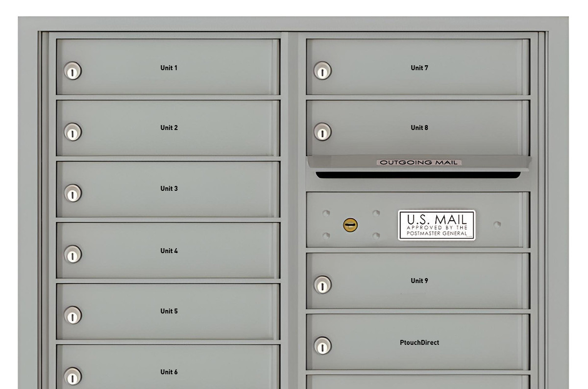Open the dark outgoing mail slot
This screenshot has width=588, height=389.
(418, 175)
